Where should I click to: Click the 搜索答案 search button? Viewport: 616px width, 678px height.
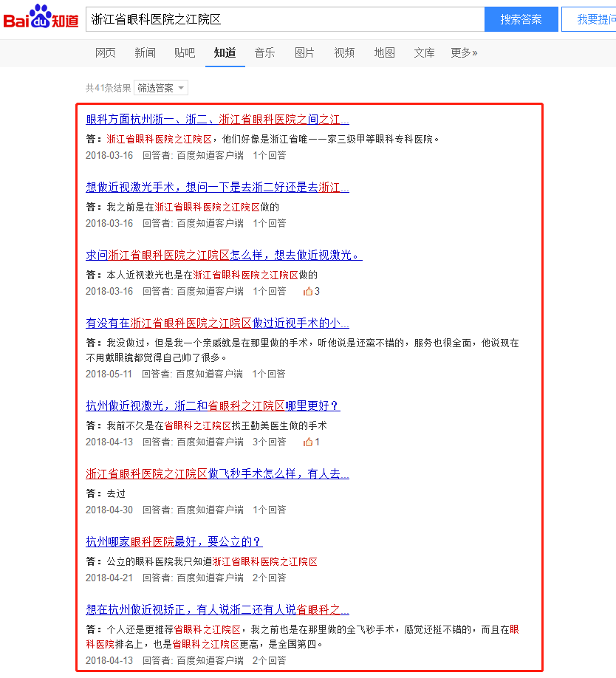pos(521,19)
